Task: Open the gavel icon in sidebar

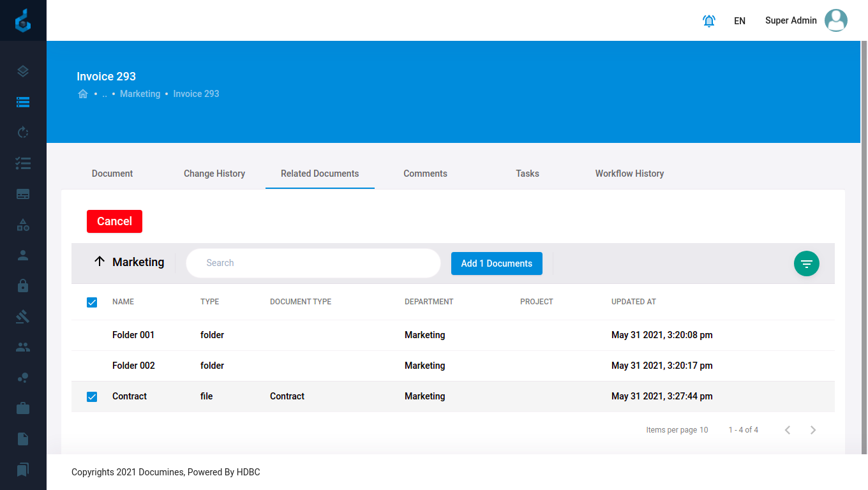Action: (x=23, y=316)
